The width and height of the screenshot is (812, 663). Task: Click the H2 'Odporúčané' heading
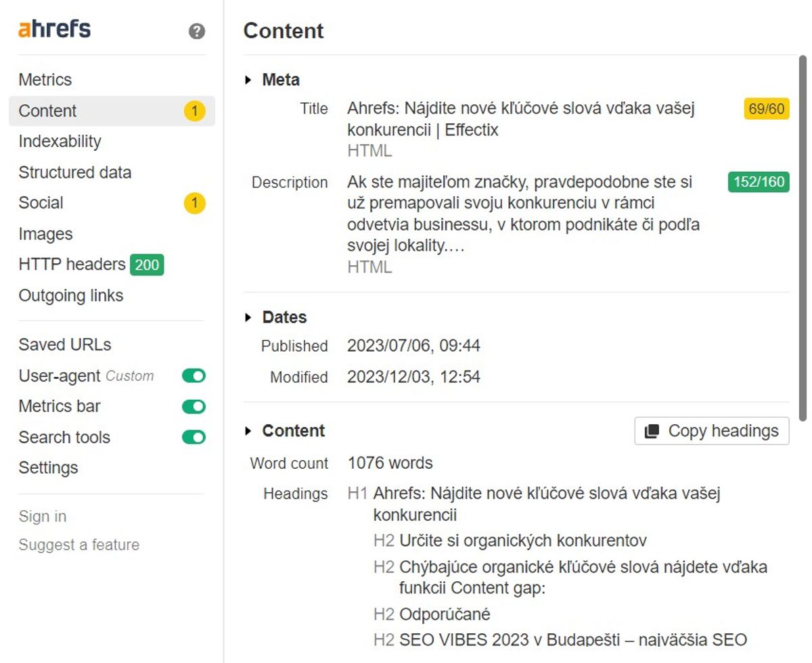pyautogui.click(x=445, y=614)
